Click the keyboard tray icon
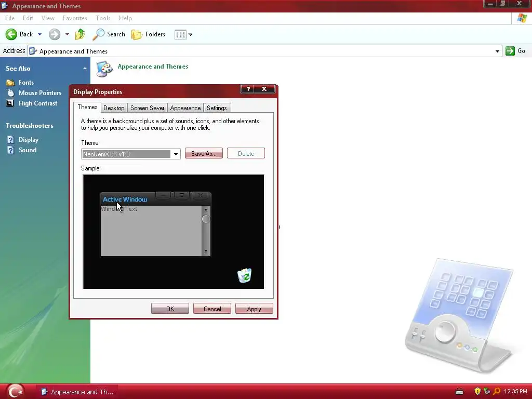This screenshot has height=399, width=532. pyautogui.click(x=459, y=392)
